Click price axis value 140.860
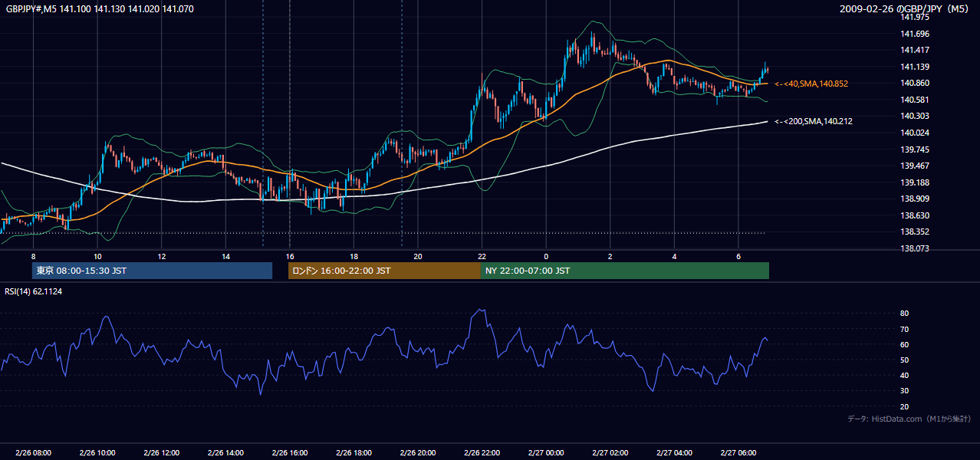The image size is (980, 460). [x=914, y=84]
